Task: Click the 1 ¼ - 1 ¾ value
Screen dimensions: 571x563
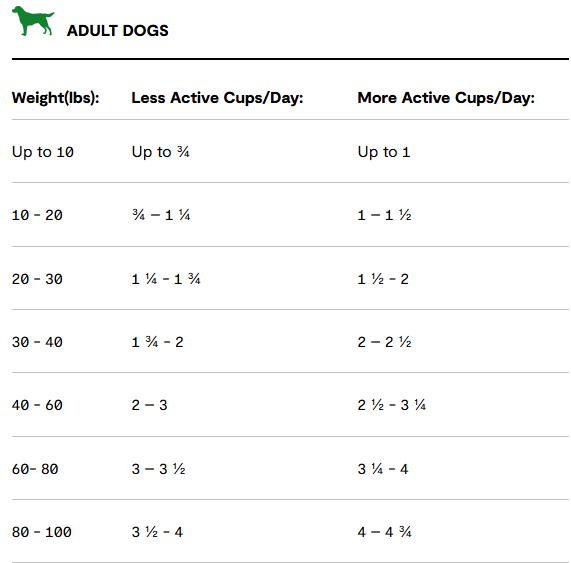Action: tap(166, 279)
